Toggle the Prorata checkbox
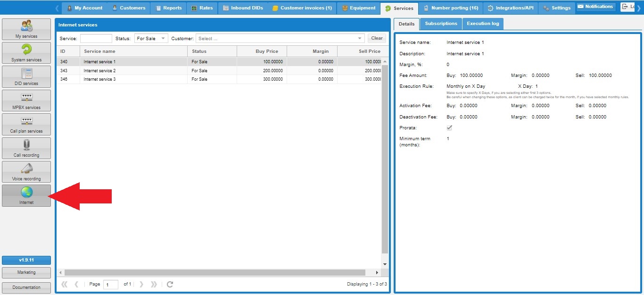The height and width of the screenshot is (295, 644). tap(449, 128)
